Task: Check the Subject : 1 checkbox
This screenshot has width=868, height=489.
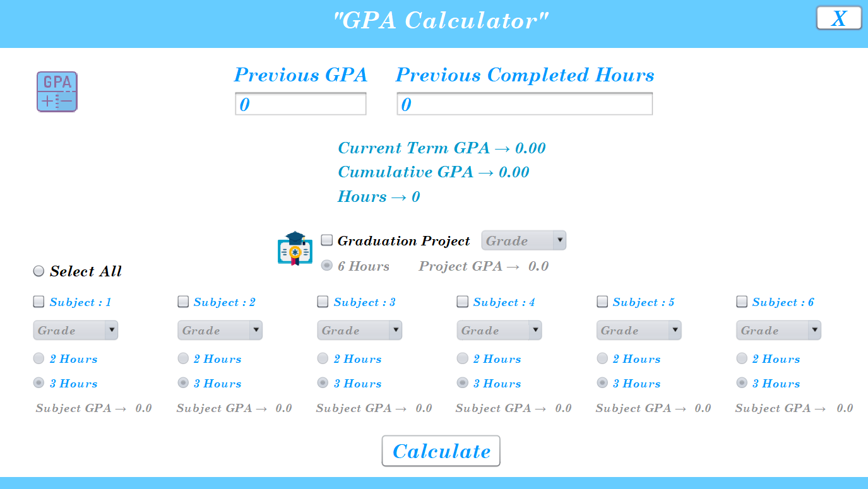Action: point(38,302)
